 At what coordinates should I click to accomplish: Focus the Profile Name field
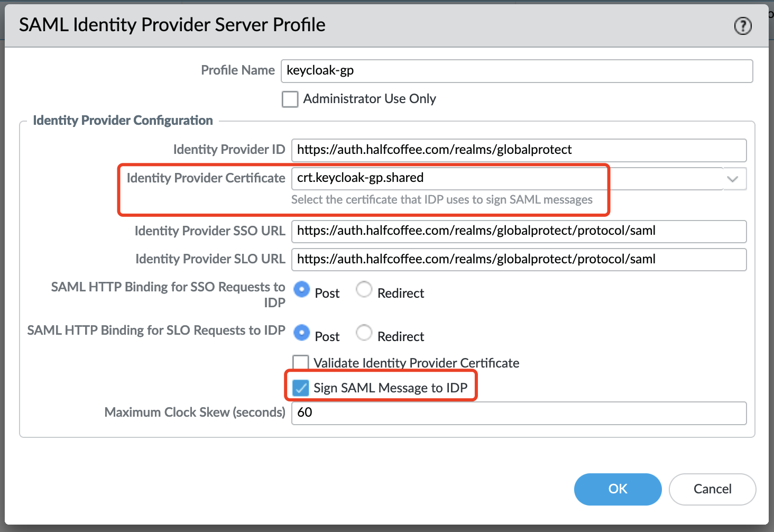coord(517,71)
